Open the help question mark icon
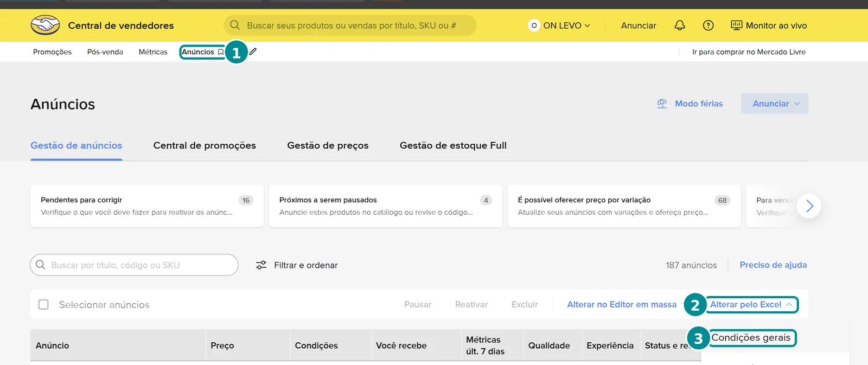This screenshot has height=365, width=868. click(x=708, y=25)
